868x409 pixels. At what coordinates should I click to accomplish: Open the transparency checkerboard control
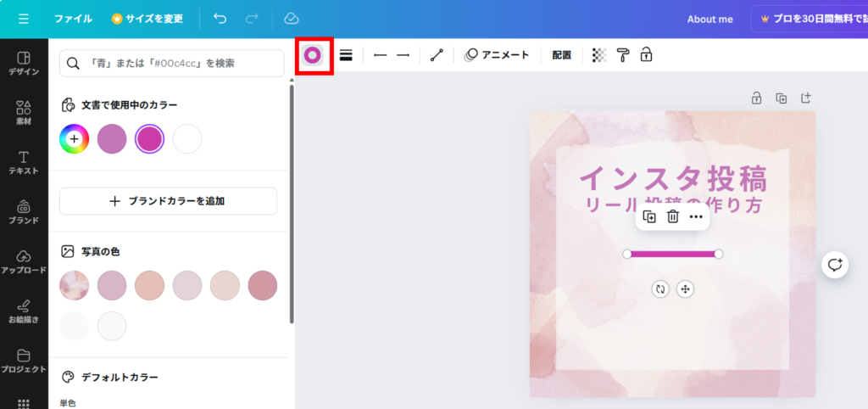pyautogui.click(x=599, y=55)
